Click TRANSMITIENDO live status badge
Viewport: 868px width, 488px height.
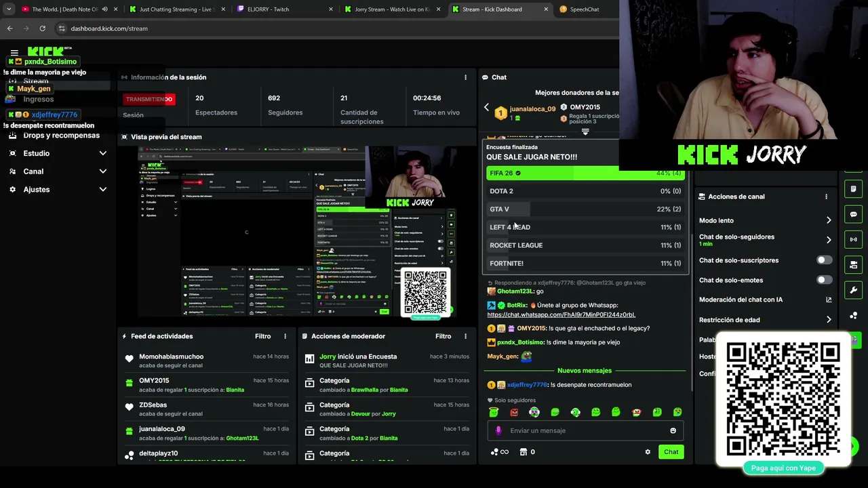point(149,99)
